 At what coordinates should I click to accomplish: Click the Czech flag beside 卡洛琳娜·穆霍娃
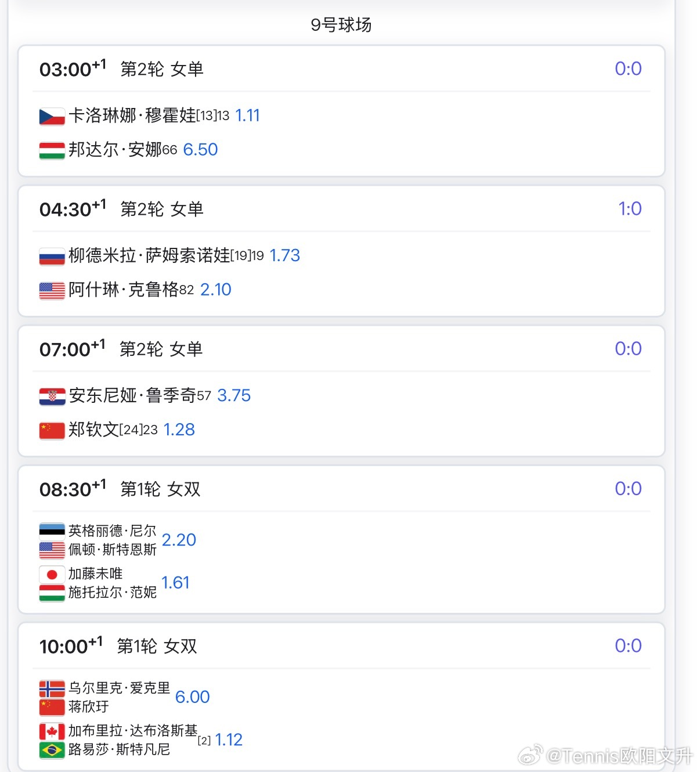tap(52, 117)
